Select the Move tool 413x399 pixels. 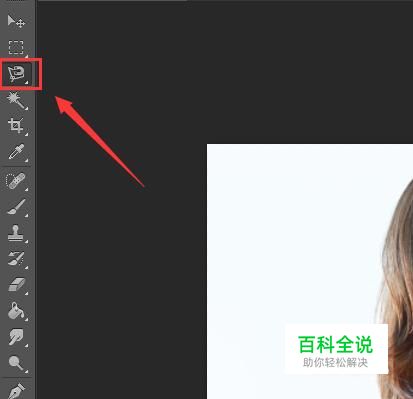tap(16, 21)
